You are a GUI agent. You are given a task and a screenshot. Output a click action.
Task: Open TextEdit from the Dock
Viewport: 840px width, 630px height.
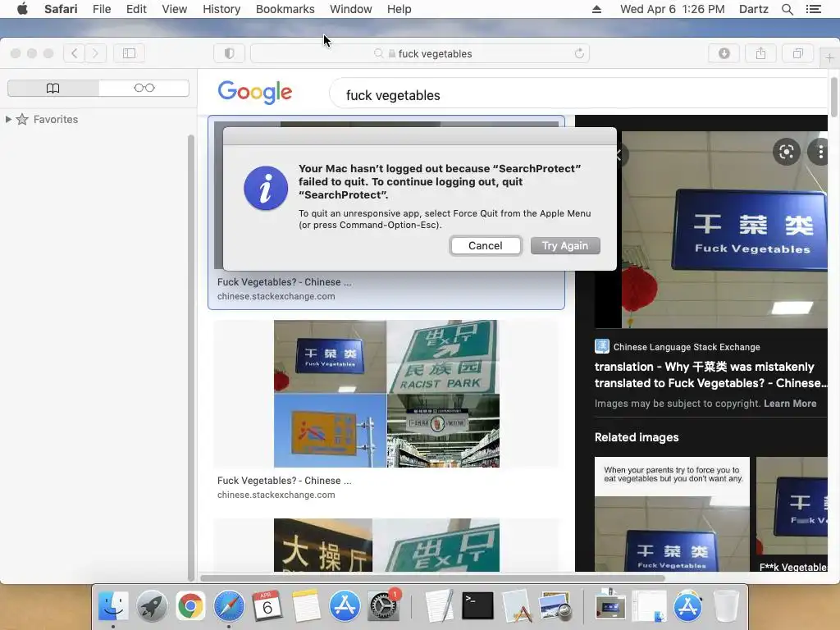[x=440, y=606]
